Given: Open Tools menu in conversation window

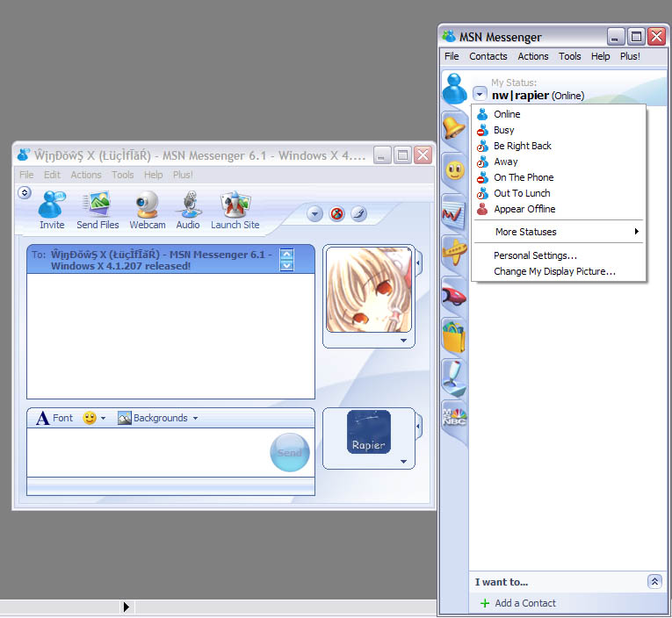Looking at the screenshot, I should tap(123, 175).
